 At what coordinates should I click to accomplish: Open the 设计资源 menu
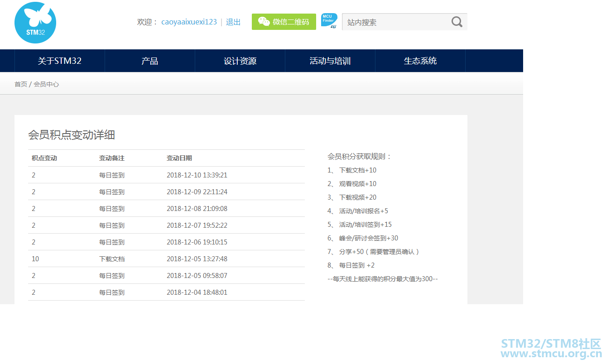click(240, 61)
